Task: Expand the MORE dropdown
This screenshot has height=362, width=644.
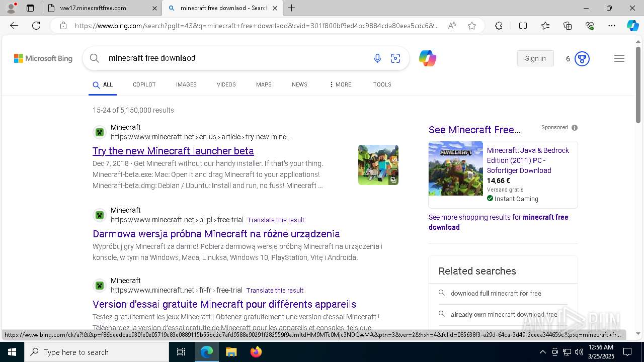Action: [341, 84]
